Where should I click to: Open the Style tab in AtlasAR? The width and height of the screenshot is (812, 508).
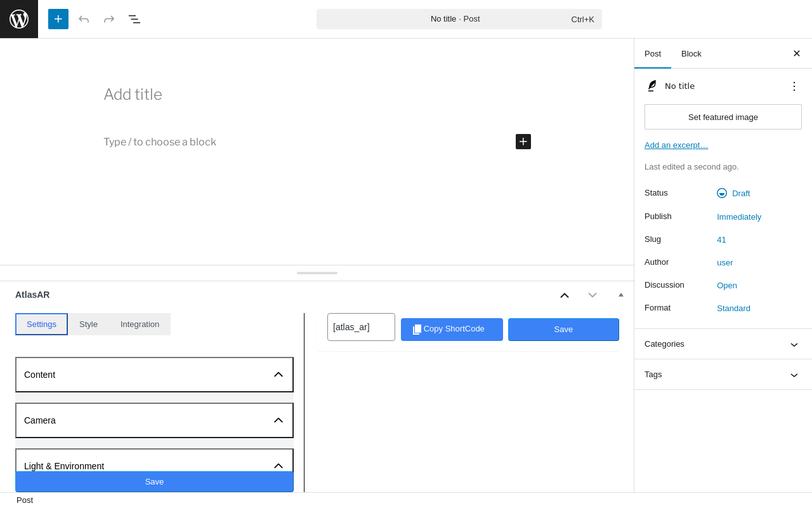[88, 324]
